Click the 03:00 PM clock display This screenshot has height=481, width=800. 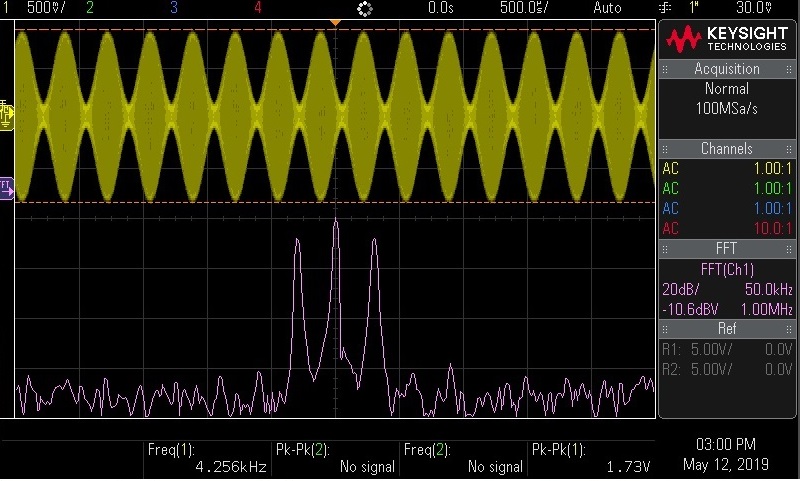726,444
